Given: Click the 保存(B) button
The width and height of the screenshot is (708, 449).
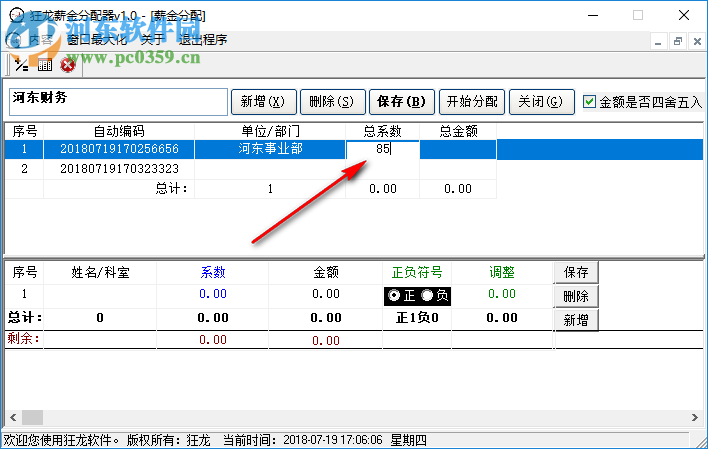Looking at the screenshot, I should tap(402, 102).
